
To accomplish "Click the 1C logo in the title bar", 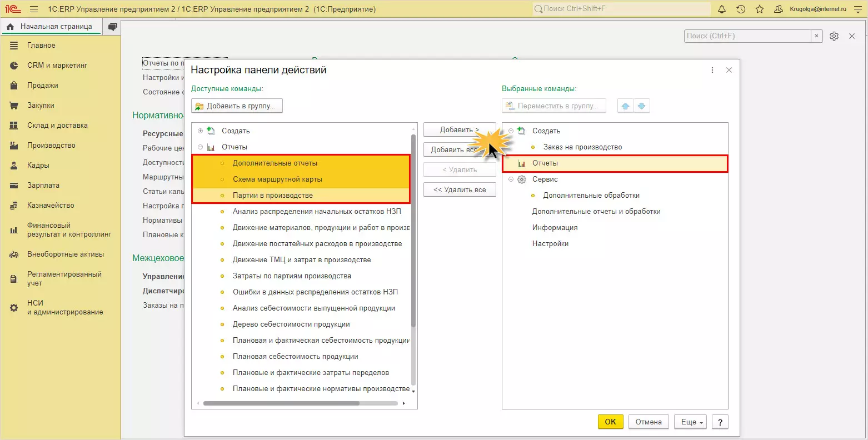I will [x=13, y=9].
